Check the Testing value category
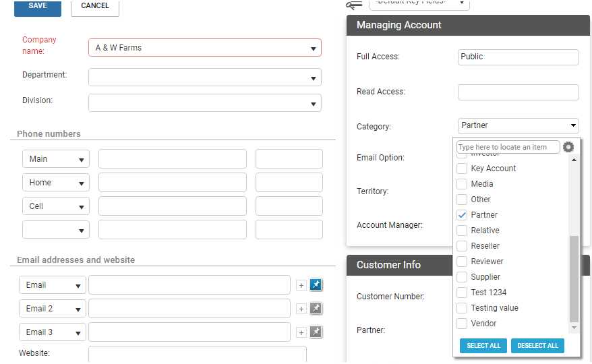The height and width of the screenshot is (364, 592). (x=462, y=308)
